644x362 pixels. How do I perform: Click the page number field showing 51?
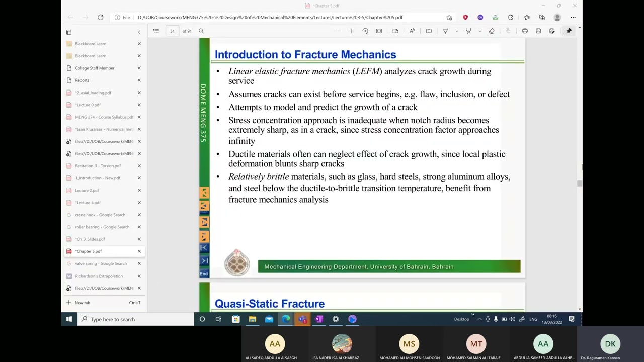(x=172, y=31)
